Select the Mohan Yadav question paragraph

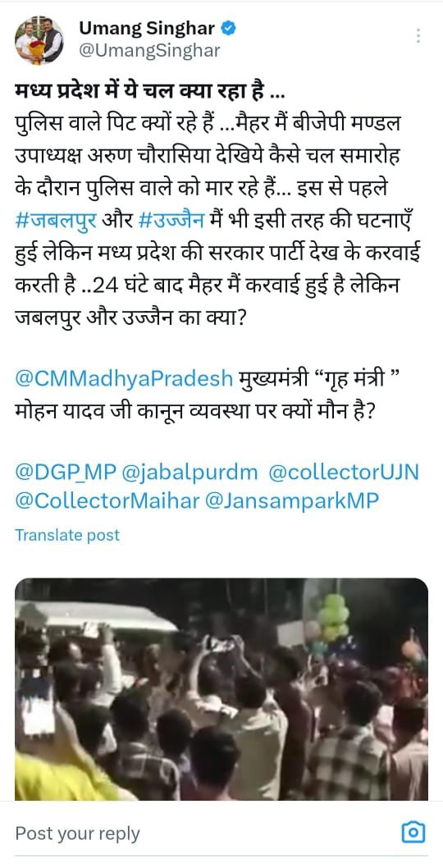pos(208,395)
